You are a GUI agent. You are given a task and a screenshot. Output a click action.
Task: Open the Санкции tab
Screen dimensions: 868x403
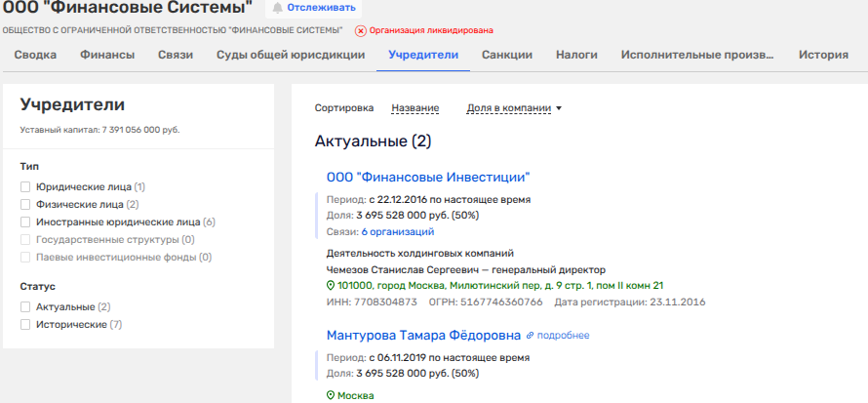tap(507, 56)
